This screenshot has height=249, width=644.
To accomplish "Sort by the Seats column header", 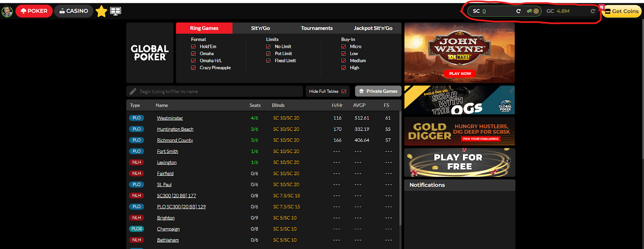I will tap(255, 105).
